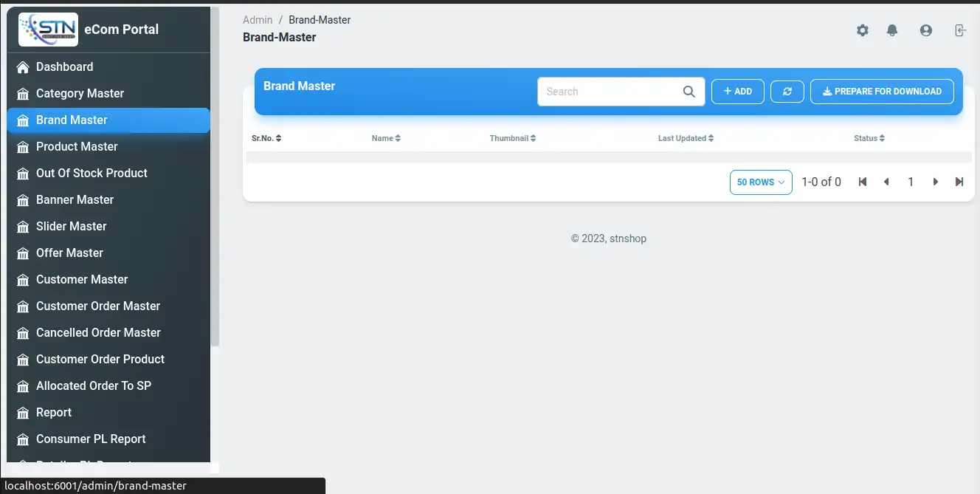Image resolution: width=980 pixels, height=494 pixels.
Task: Click the notifications bell icon
Action: pos(892,30)
